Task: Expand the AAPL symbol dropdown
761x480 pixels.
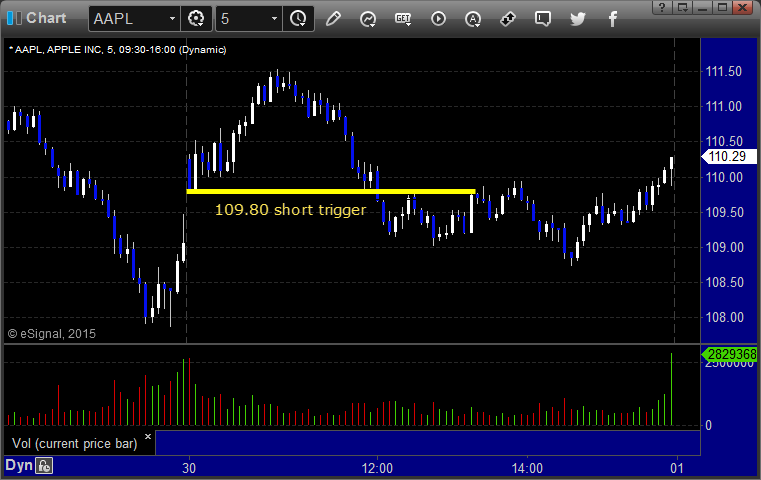Action: (172, 19)
